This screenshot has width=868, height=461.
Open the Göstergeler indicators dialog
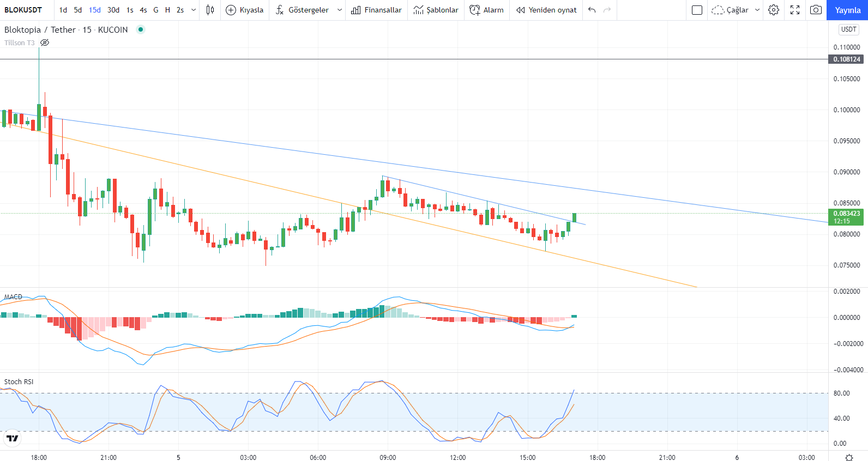coord(302,10)
